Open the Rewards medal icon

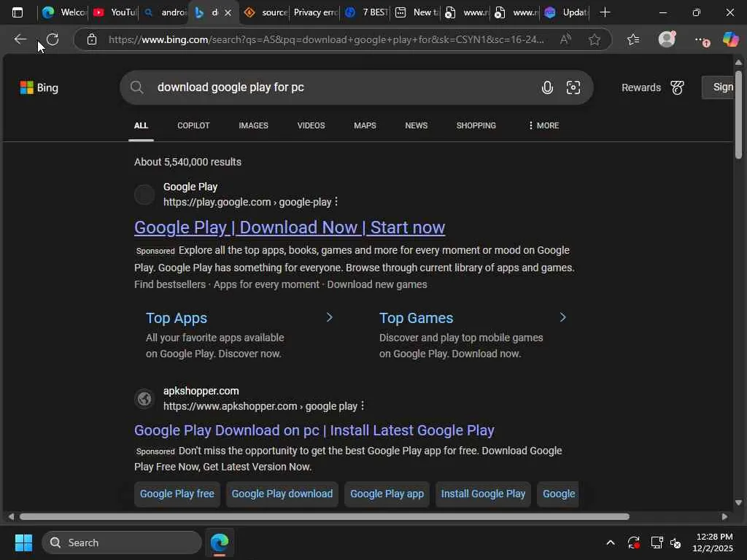pyautogui.click(x=678, y=87)
